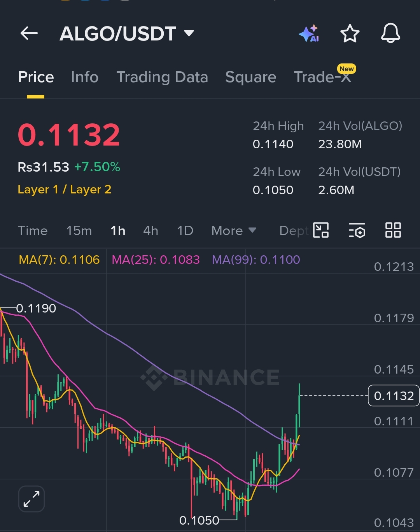Tap the 0.1132 price tag on axis
The image size is (420, 532).
pos(394,396)
